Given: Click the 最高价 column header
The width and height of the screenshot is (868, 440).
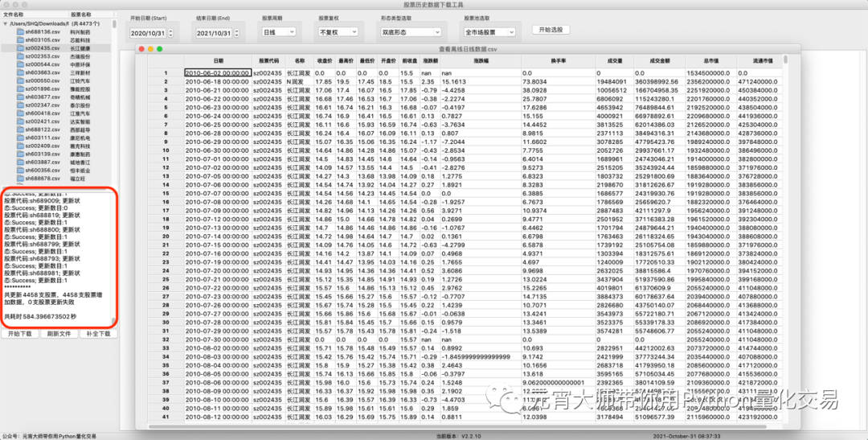Looking at the screenshot, I should click(346, 60).
